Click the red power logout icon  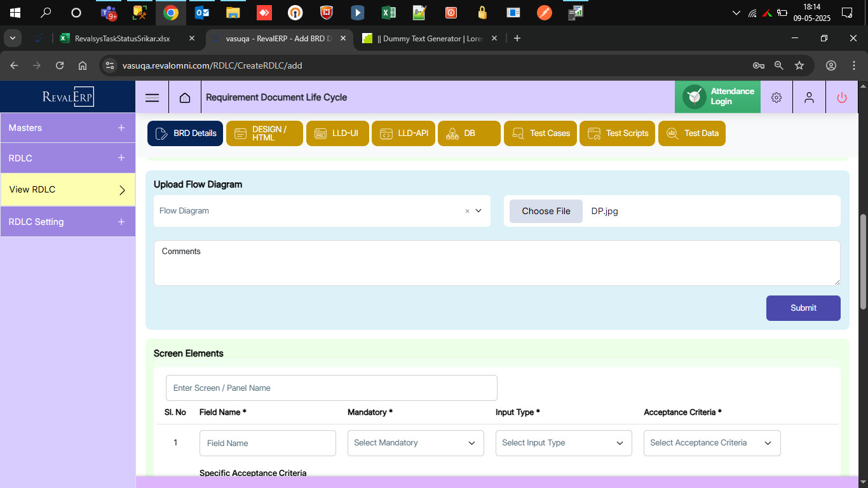click(x=842, y=97)
